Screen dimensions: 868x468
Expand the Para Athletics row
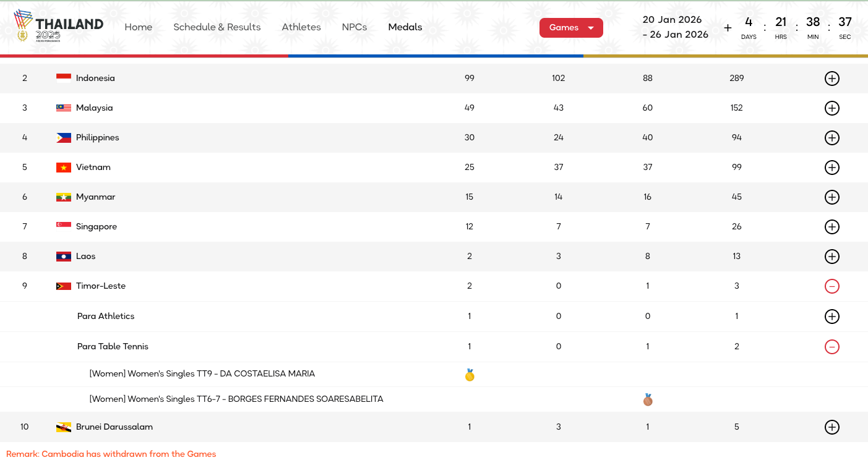click(x=832, y=317)
